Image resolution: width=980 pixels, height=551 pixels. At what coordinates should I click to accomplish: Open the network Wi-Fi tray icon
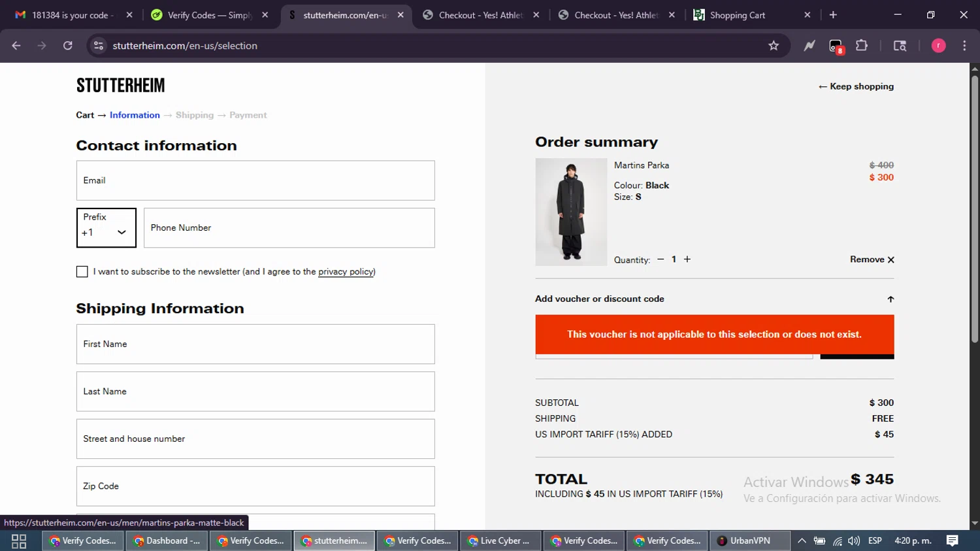(x=838, y=541)
